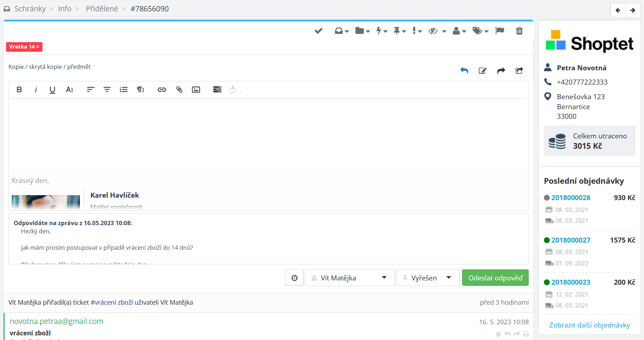Open the pin status dropdown in toolbar

coord(400,31)
